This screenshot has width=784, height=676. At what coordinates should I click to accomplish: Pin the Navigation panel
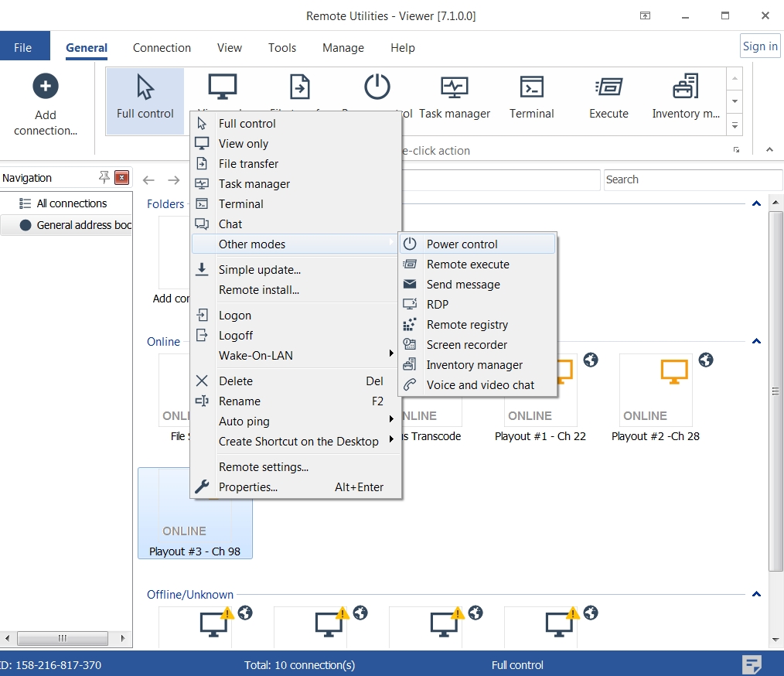(x=104, y=178)
